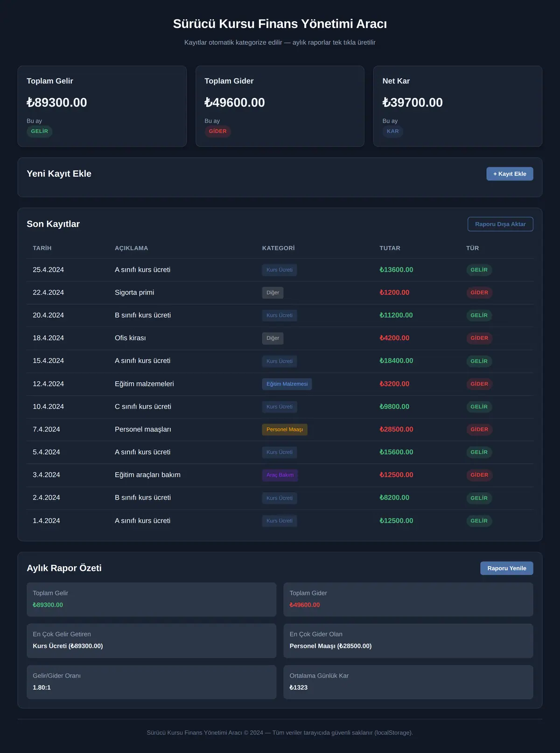Screen dimensions: 560x753
Task: Select "Personel Maaşı (₺28500.00)" in the monthly summary
Action: [x=330, y=646]
